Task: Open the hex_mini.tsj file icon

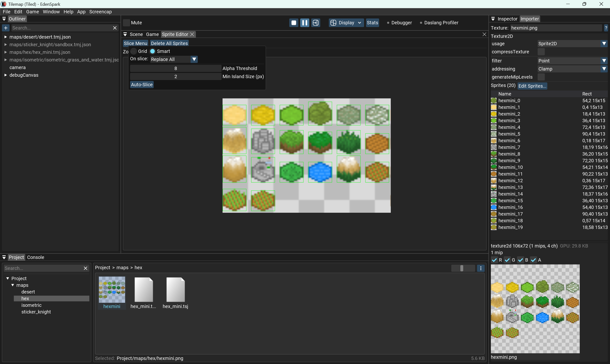Action: coord(175,289)
